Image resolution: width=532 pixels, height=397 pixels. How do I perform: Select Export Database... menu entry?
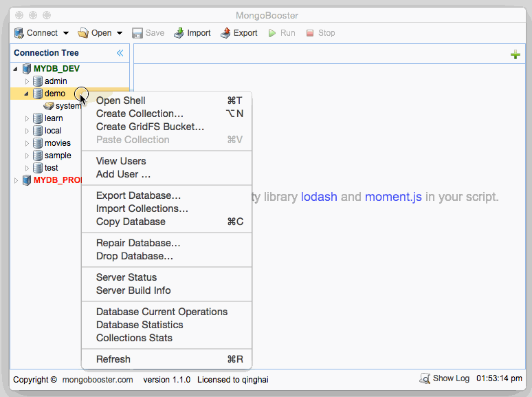tap(166, 195)
